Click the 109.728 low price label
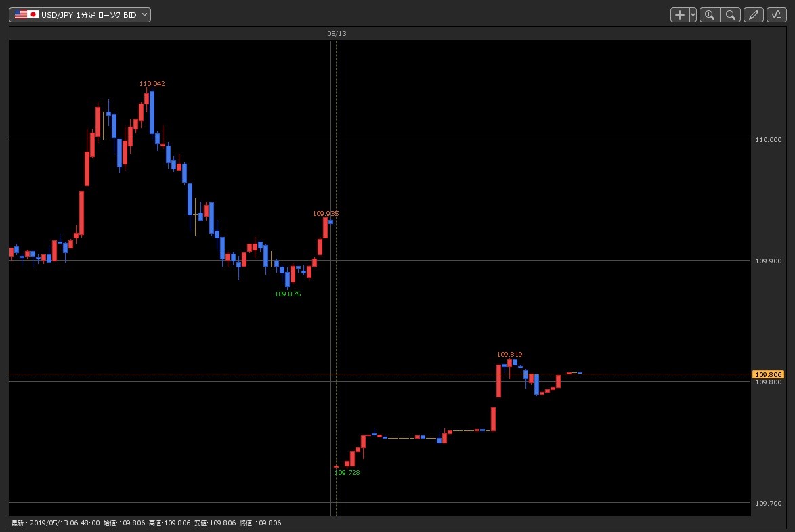Image resolution: width=795 pixels, height=532 pixels. [x=347, y=472]
